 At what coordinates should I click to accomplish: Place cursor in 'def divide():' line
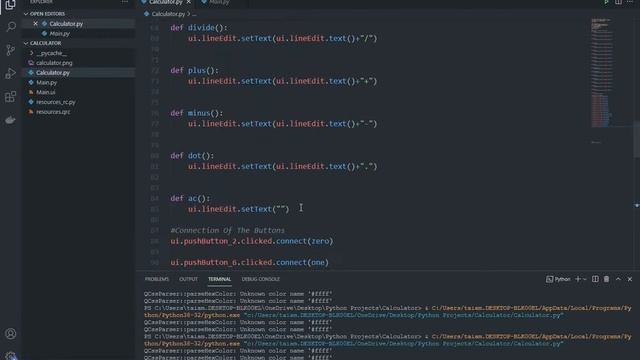tap(199, 28)
